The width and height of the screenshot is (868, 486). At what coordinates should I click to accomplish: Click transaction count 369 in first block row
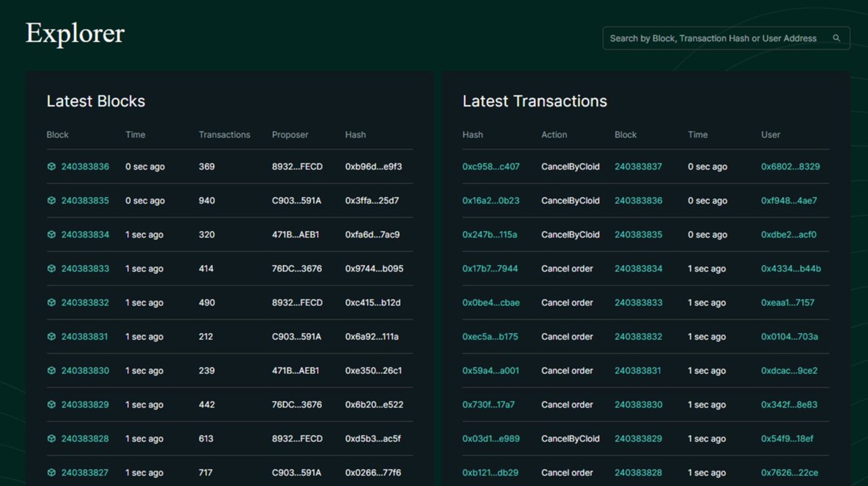coord(207,167)
